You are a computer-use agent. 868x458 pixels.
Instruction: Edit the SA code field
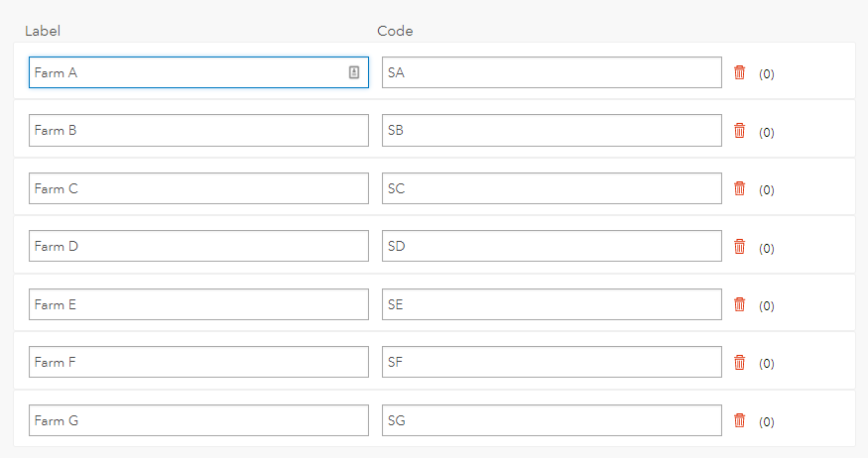(x=552, y=72)
